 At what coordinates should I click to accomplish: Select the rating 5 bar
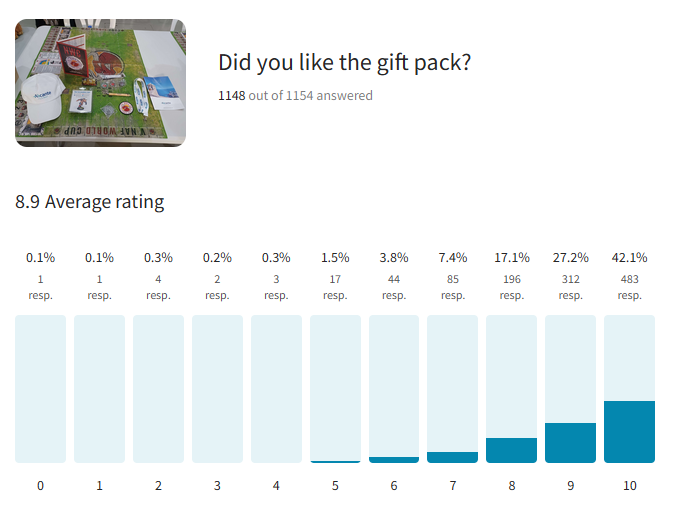point(335,389)
